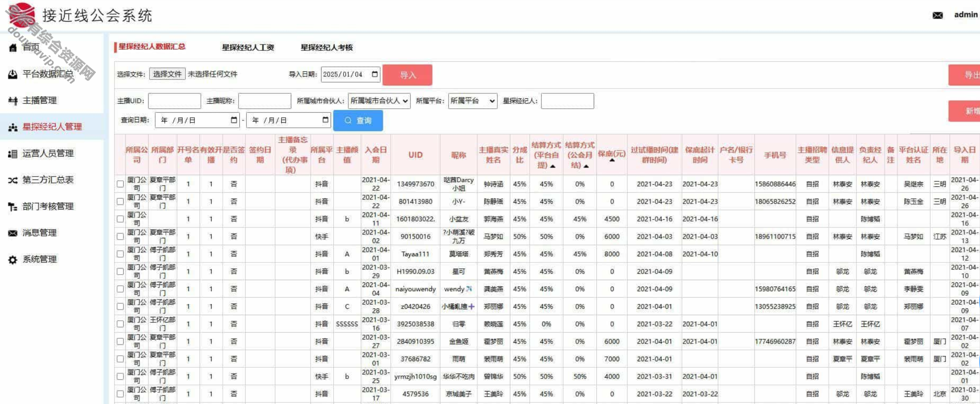This screenshot has width=980, height=404.
Task: Check the 金鱼姬 row checkbox
Action: click(x=120, y=341)
